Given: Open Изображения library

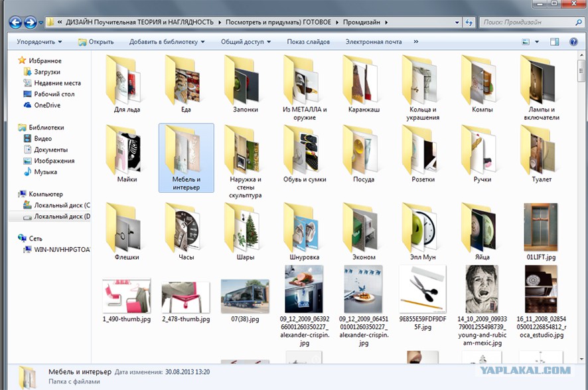Looking at the screenshot, I should [x=49, y=161].
